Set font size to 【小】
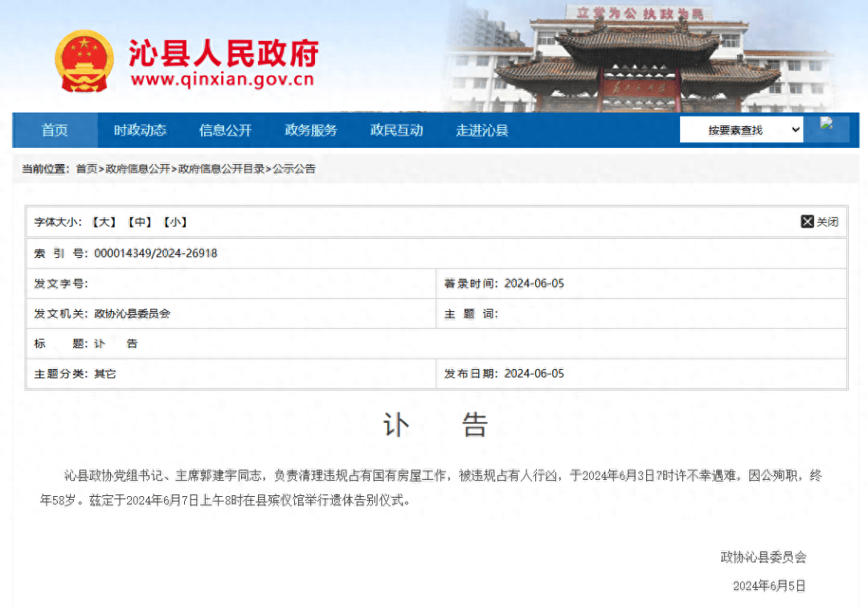 [175, 222]
